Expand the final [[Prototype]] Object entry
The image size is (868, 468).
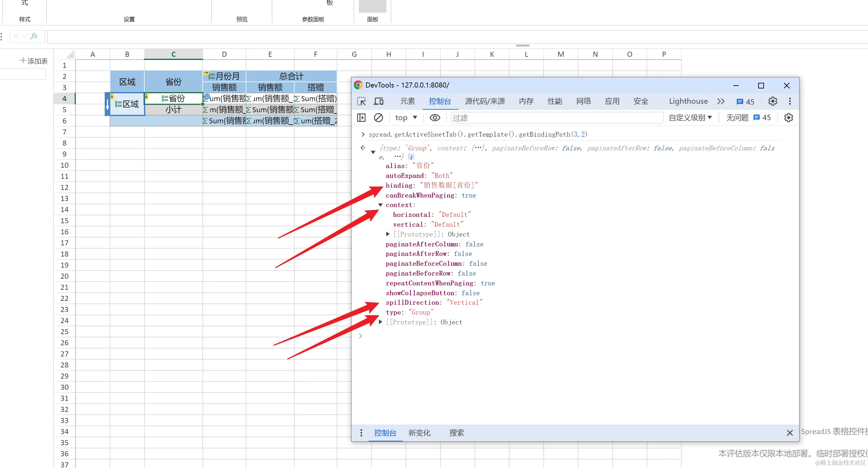click(x=380, y=322)
